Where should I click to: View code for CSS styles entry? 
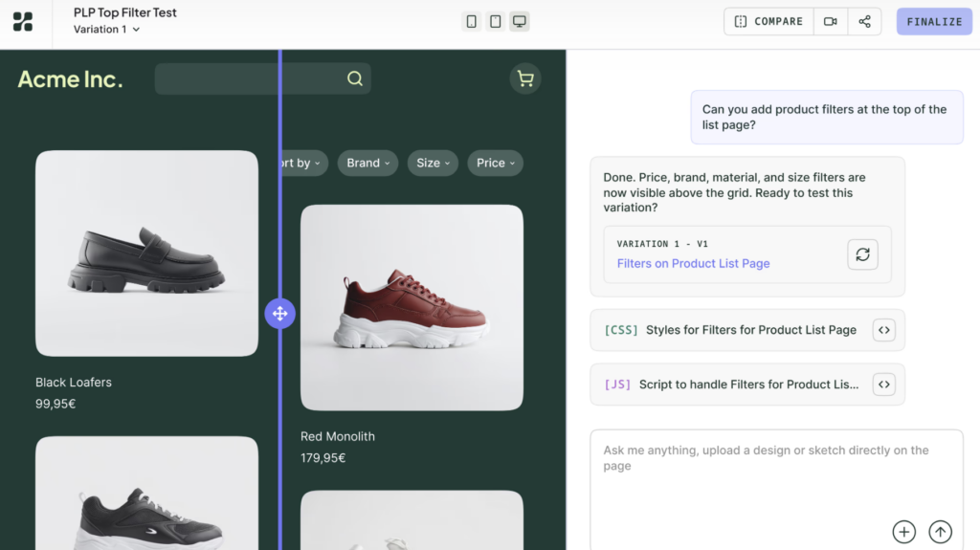(x=883, y=330)
